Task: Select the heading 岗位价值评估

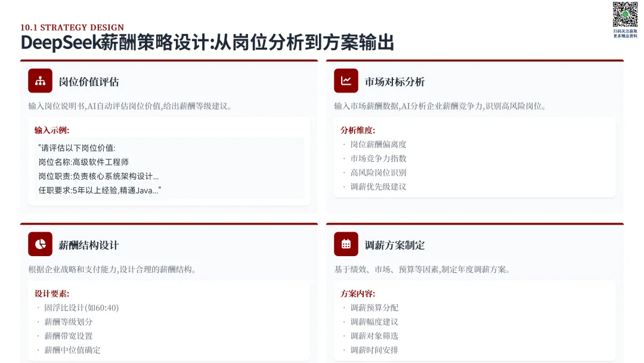Action: coord(89,82)
